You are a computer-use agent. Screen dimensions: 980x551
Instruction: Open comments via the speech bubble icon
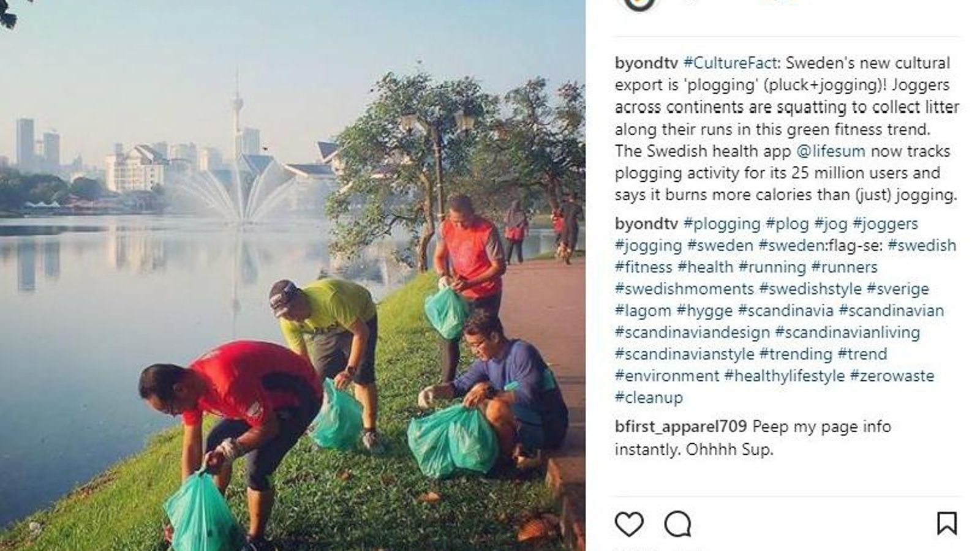pos(678,525)
